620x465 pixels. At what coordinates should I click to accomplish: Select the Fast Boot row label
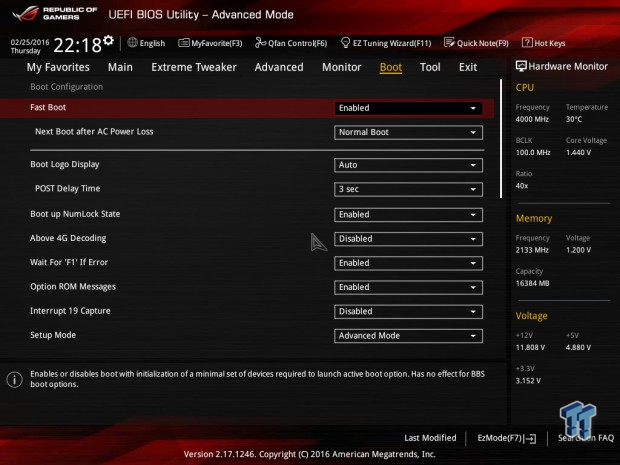(48, 107)
